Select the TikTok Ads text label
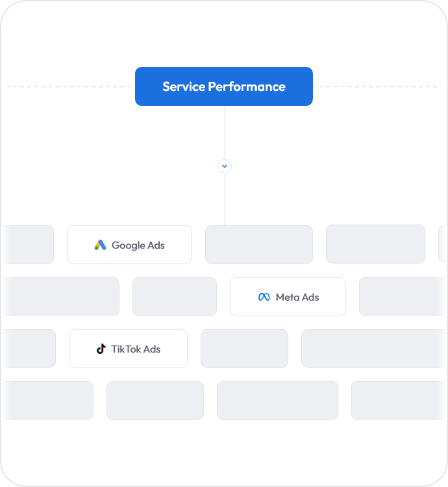The image size is (448, 487). point(136,349)
